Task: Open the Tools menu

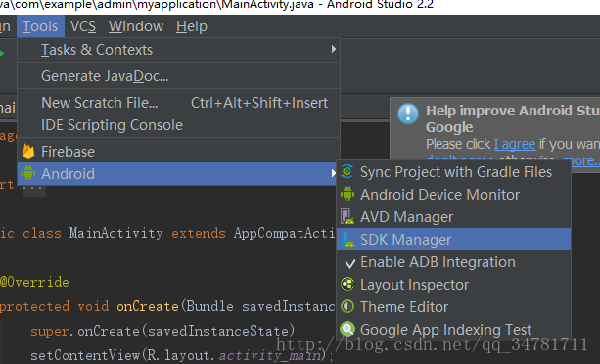Action: pyautogui.click(x=40, y=26)
